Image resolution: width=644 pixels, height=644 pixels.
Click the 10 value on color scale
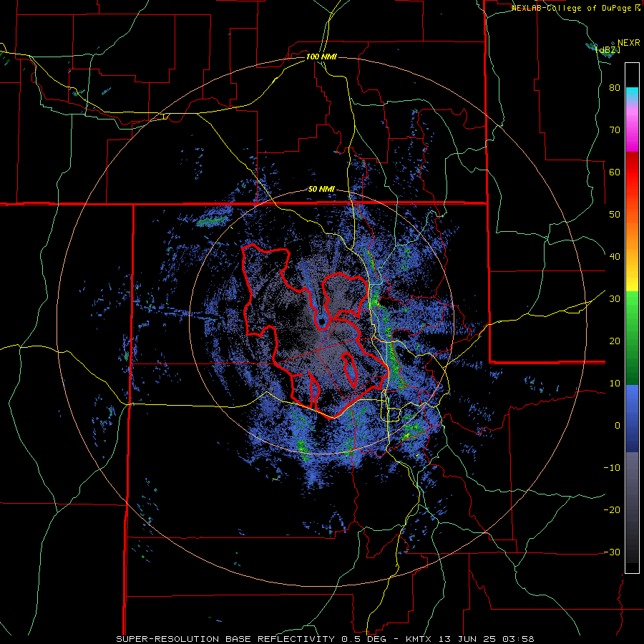pyautogui.click(x=615, y=384)
